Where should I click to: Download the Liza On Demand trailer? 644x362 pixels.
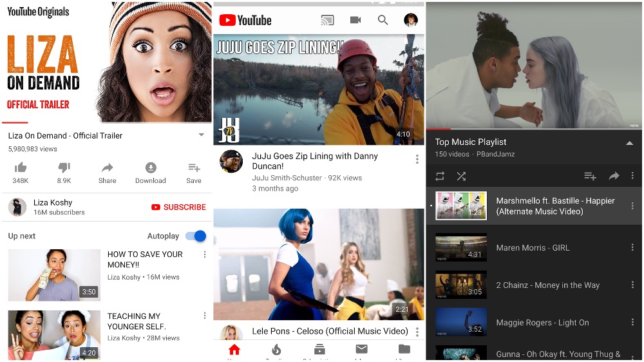[x=150, y=168]
